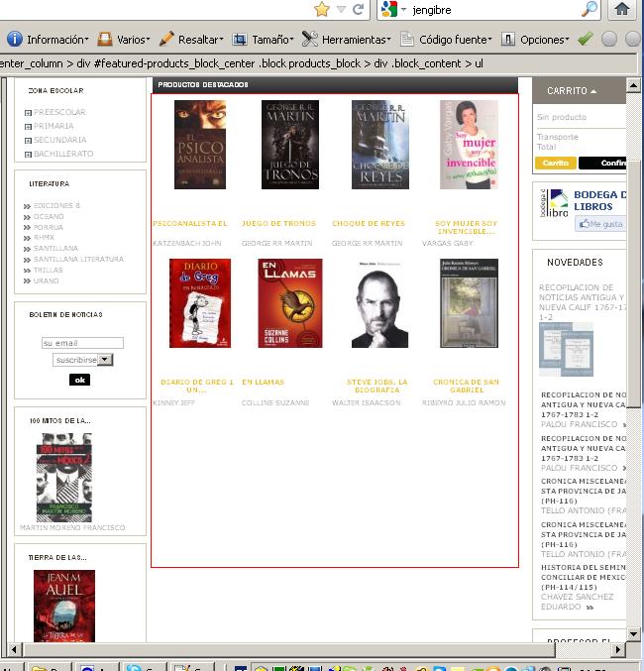Click the magnifying glass search icon

[x=590, y=9]
